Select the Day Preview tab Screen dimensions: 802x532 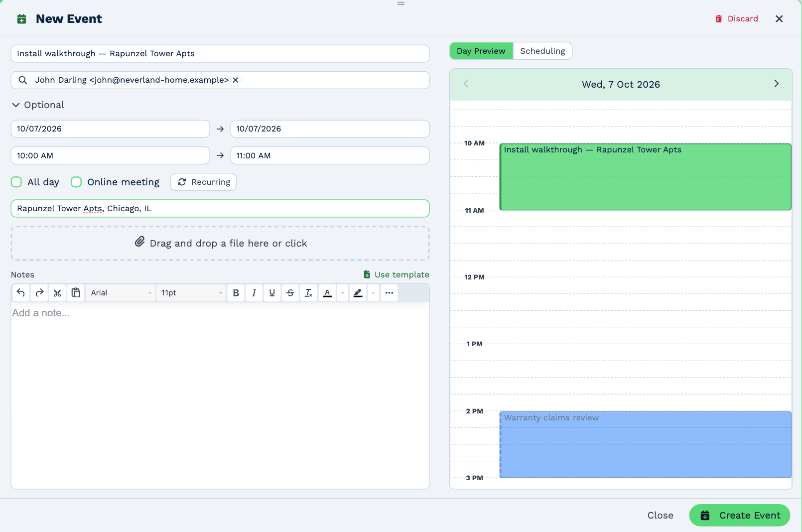pyautogui.click(x=481, y=51)
